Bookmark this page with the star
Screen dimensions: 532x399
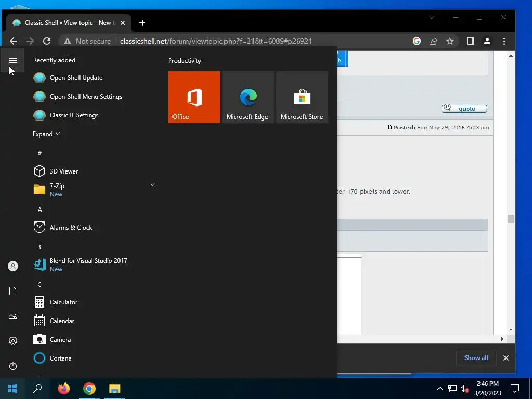click(450, 41)
